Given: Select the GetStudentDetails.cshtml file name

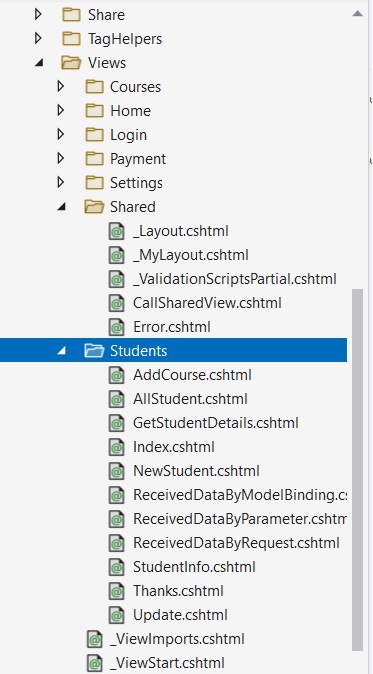Looking at the screenshot, I should [x=216, y=423].
